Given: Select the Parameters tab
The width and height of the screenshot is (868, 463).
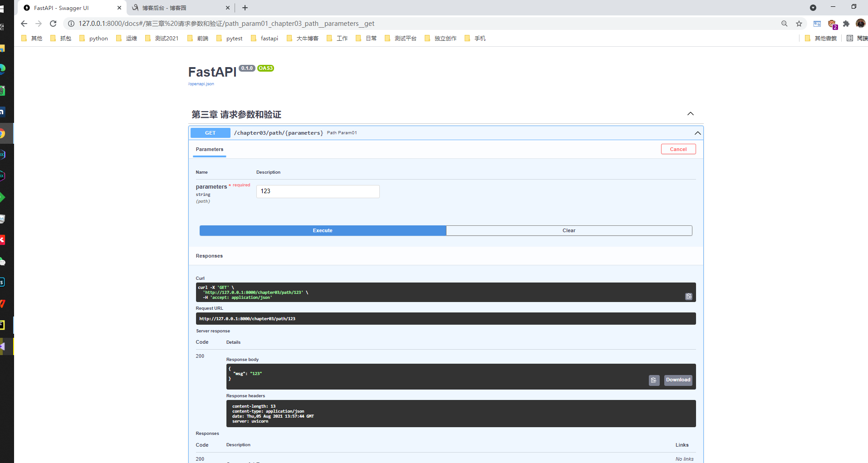Looking at the screenshot, I should (210, 149).
